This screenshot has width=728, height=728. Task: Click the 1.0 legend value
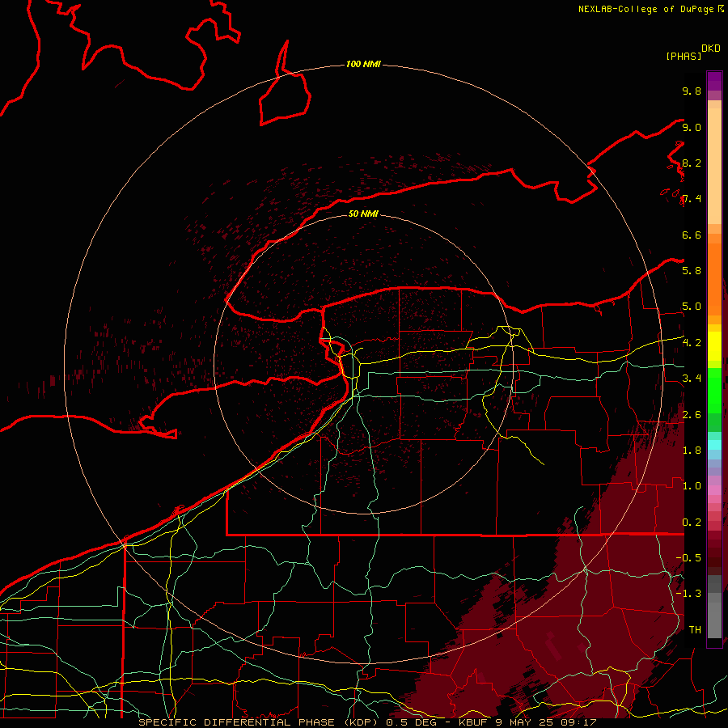pyautogui.click(x=692, y=486)
